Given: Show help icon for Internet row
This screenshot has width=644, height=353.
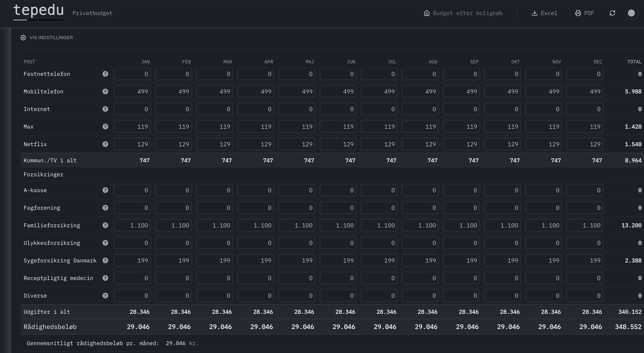Looking at the screenshot, I should [x=105, y=109].
